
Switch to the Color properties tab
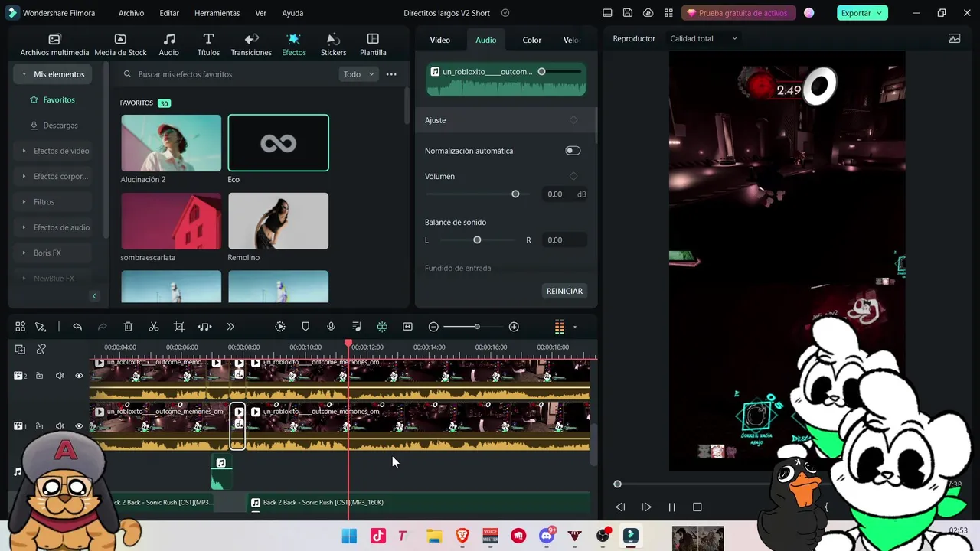pos(531,40)
